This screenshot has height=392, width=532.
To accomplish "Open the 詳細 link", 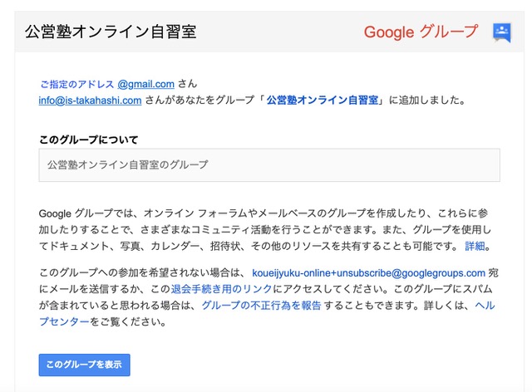I will pos(475,246).
